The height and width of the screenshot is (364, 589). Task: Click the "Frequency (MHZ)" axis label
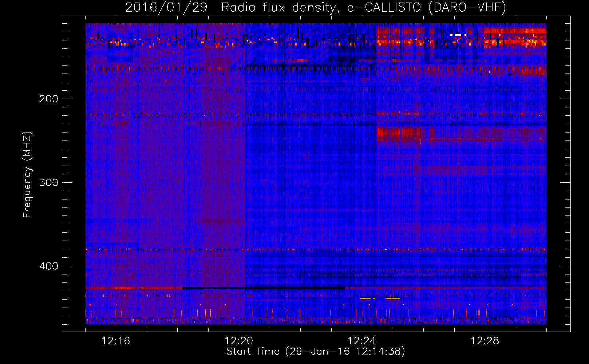[x=27, y=175]
